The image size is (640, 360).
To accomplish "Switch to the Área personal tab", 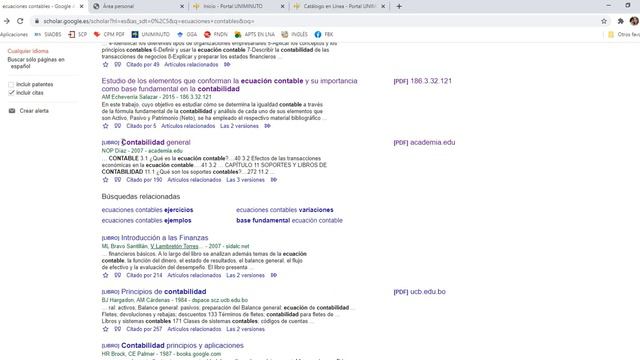I will pos(137,7).
